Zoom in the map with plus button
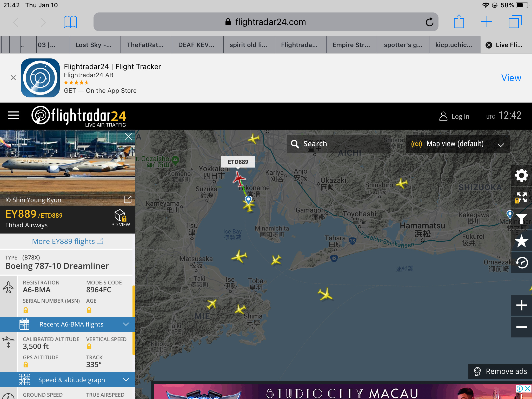This screenshot has height=399, width=532. pyautogui.click(x=521, y=305)
